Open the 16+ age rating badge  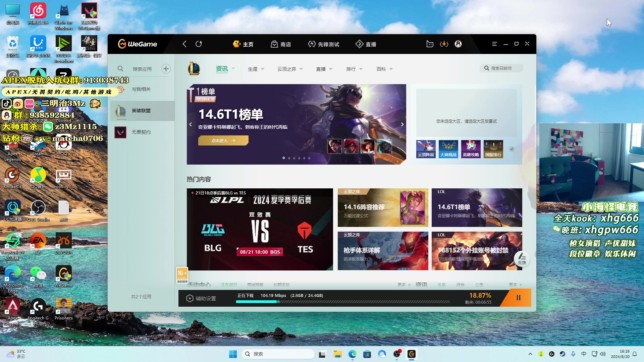[182, 275]
